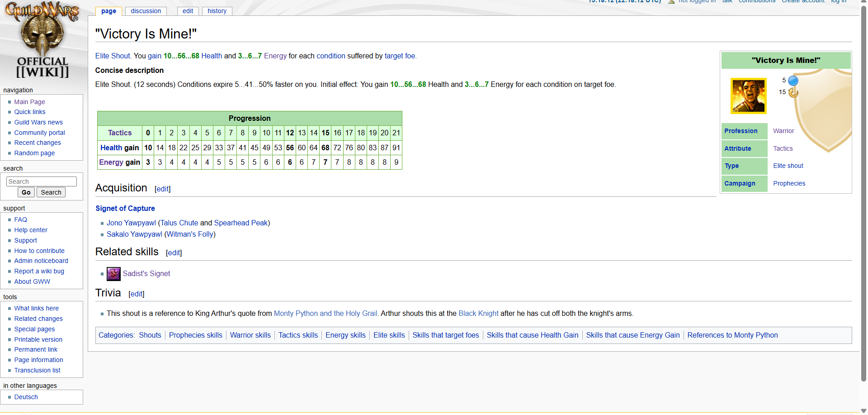This screenshot has width=868, height=415.
Task: Click Warrior profession link in infobox
Action: pyautogui.click(x=783, y=131)
